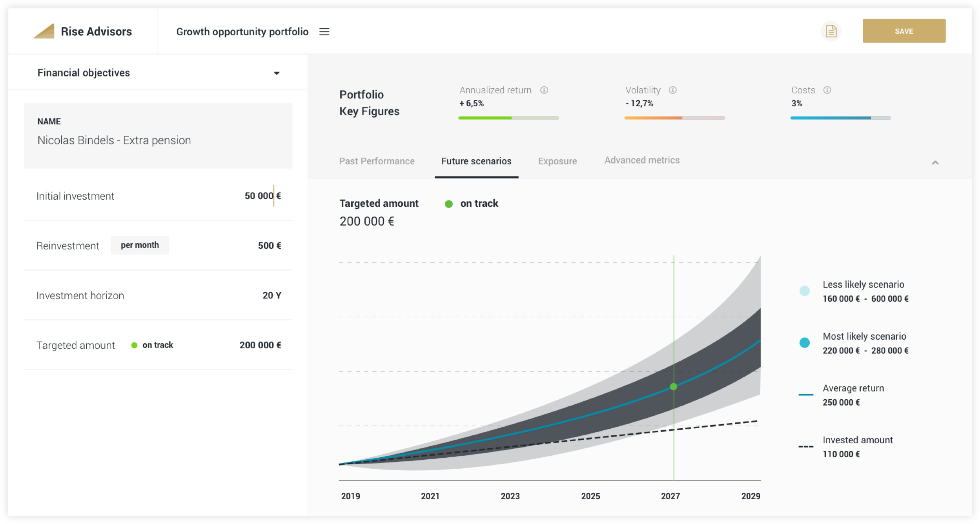Click the Rise Advisors logo icon
Viewport: 980px width, 524px height.
click(x=44, y=31)
